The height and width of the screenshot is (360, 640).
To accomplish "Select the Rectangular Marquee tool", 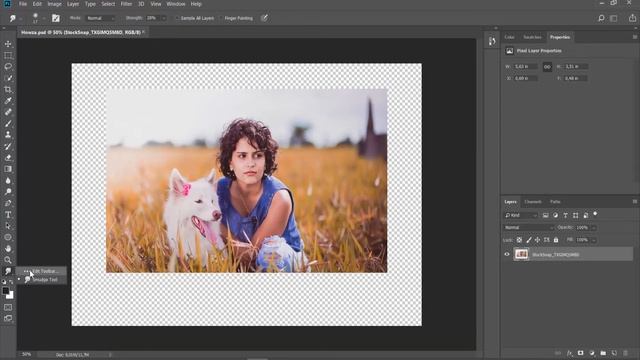I will click(x=8, y=55).
